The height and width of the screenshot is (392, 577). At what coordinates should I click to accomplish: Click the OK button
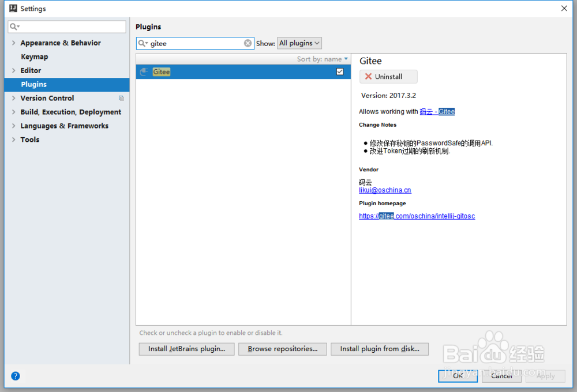(x=458, y=375)
